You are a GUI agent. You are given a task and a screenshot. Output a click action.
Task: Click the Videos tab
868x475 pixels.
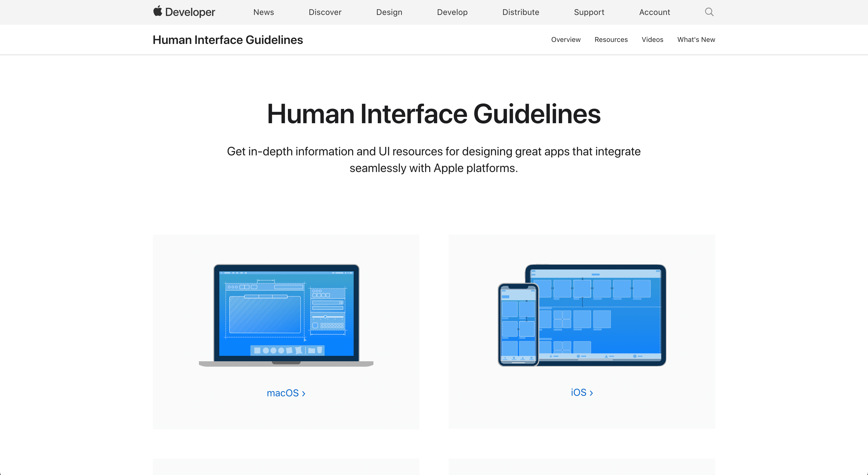click(x=652, y=39)
